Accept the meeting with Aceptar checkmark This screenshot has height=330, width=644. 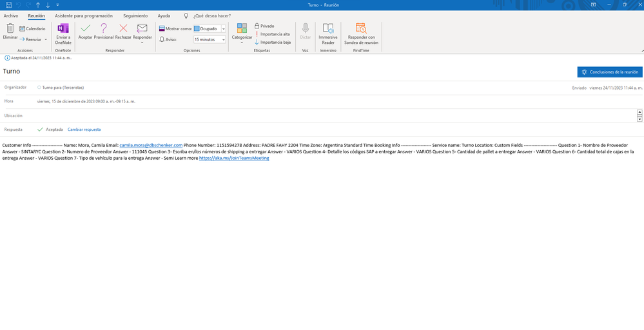[86, 32]
